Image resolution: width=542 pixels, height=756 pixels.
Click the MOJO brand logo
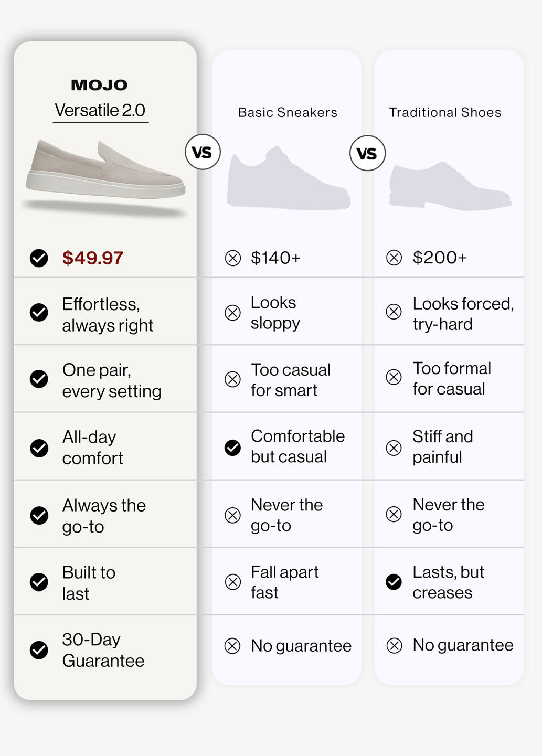[99, 85]
